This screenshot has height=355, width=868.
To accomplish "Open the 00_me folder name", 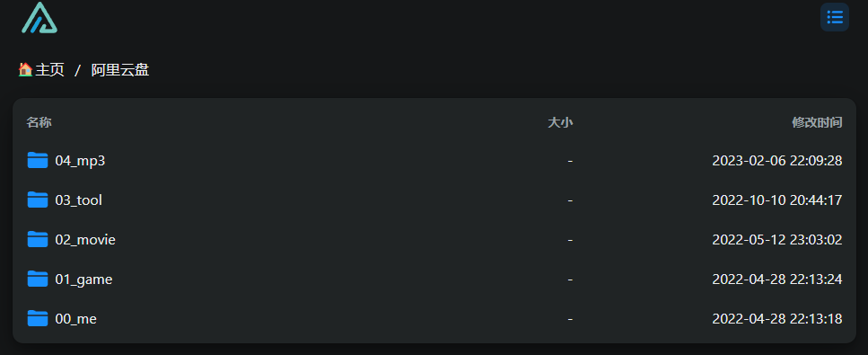I will point(75,319).
